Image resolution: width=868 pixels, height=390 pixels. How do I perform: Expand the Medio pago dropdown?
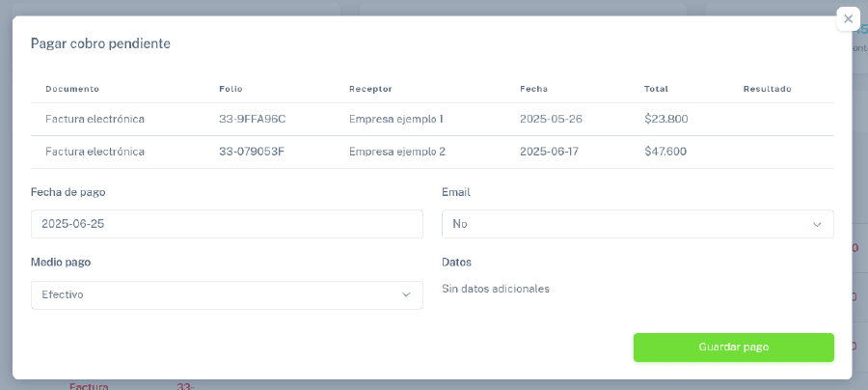tap(226, 295)
